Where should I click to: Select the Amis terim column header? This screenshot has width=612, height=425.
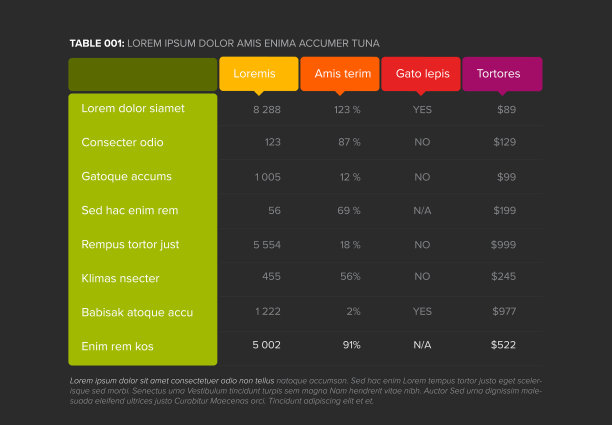tap(340, 74)
